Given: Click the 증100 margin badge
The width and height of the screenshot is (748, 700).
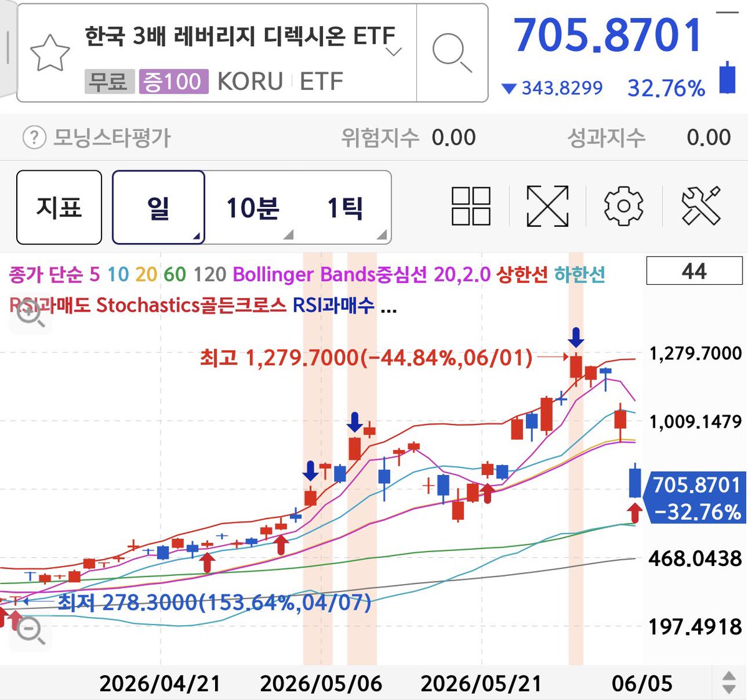Looking at the screenshot, I should (x=173, y=82).
